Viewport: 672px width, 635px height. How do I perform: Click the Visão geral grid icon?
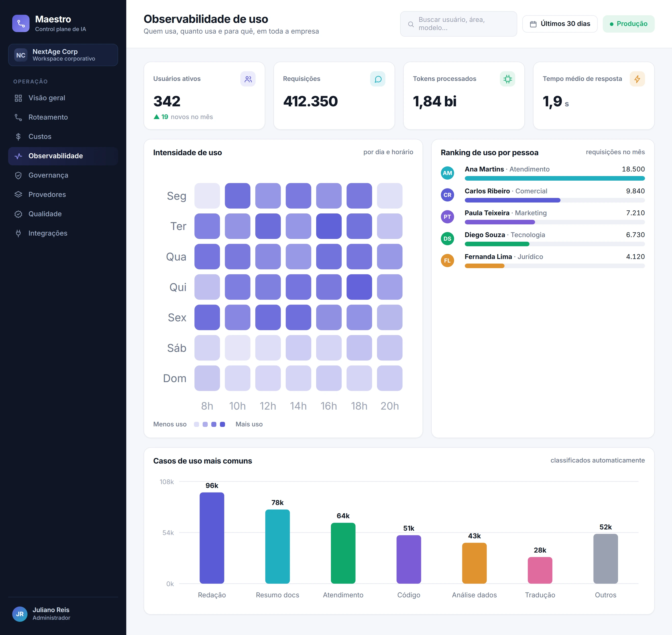click(x=18, y=98)
